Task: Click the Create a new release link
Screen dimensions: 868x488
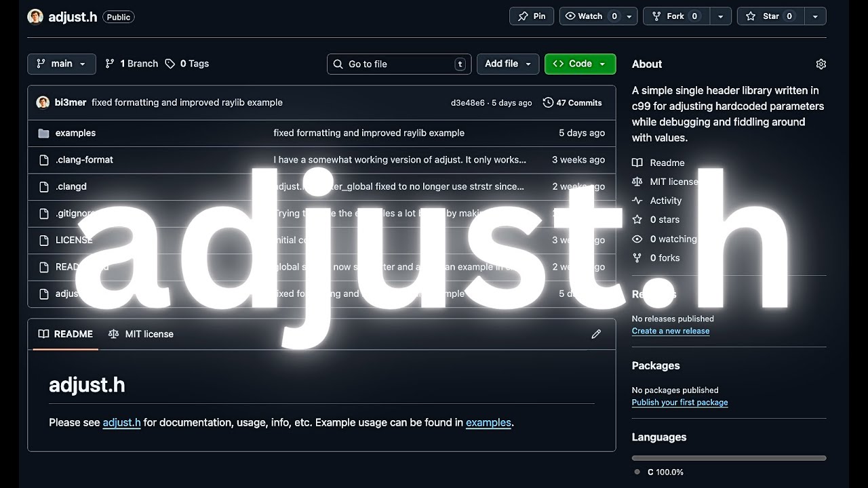Action: [670, 331]
